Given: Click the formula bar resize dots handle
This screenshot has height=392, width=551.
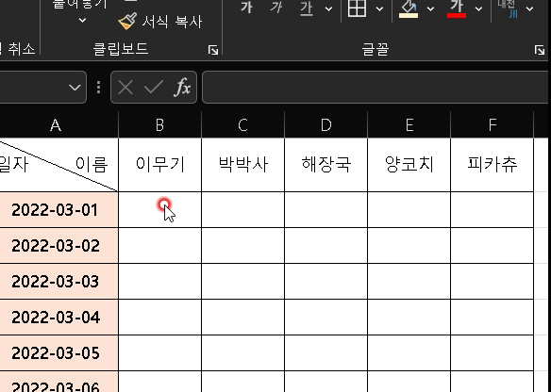Looking at the screenshot, I should coord(99,87).
